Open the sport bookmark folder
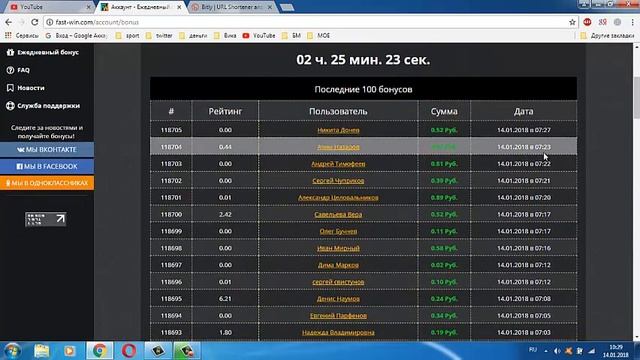Screen dimensions: 640x360 click(x=128, y=36)
